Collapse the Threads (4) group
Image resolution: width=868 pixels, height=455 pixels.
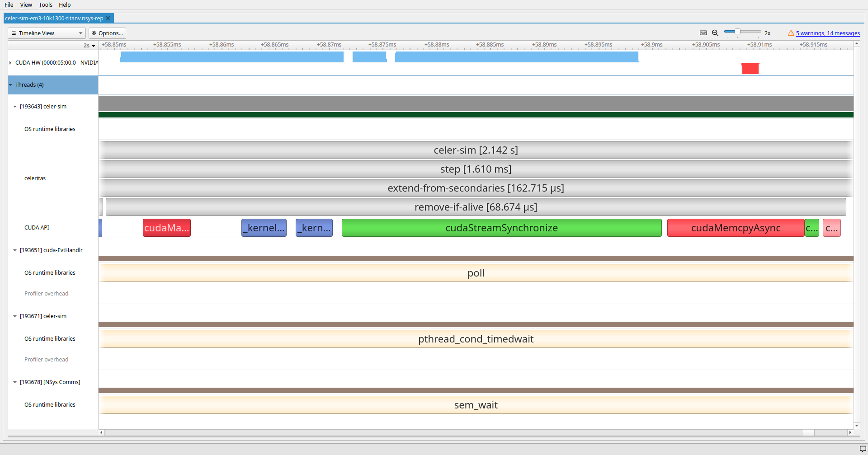coord(10,85)
